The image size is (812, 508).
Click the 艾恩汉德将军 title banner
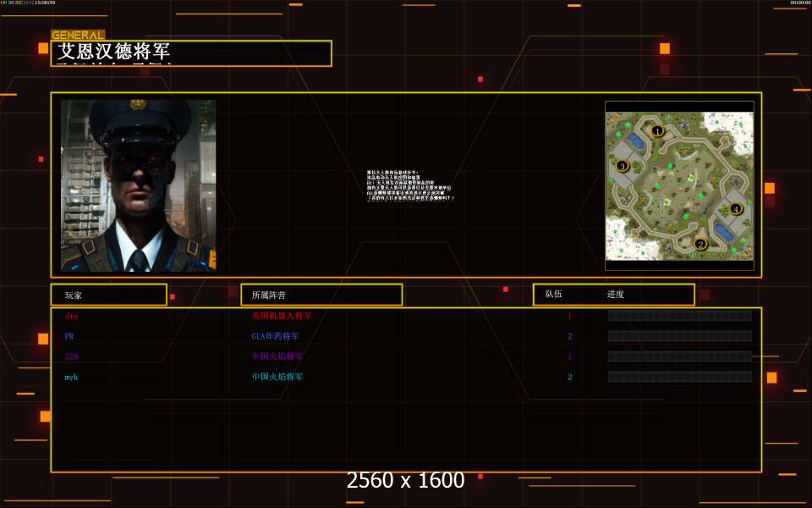192,52
